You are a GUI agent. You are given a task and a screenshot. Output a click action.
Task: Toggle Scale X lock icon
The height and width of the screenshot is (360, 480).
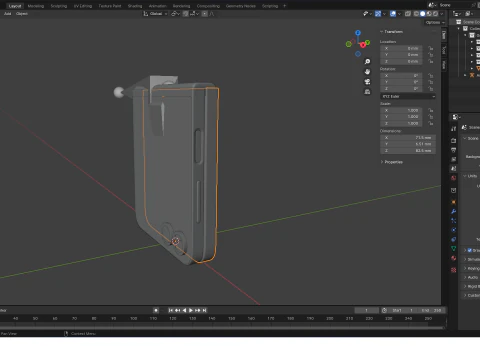pyautogui.click(x=430, y=110)
